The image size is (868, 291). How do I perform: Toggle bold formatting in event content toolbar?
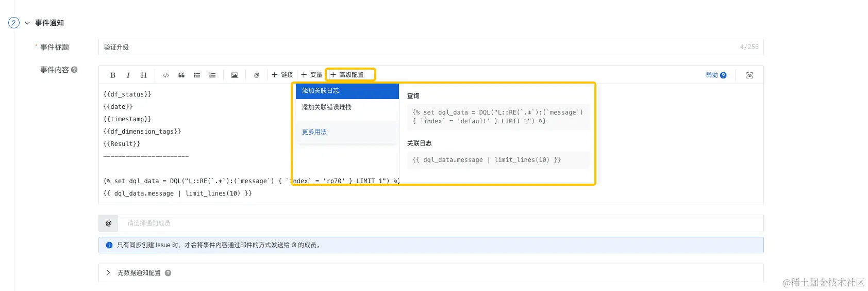(x=113, y=75)
